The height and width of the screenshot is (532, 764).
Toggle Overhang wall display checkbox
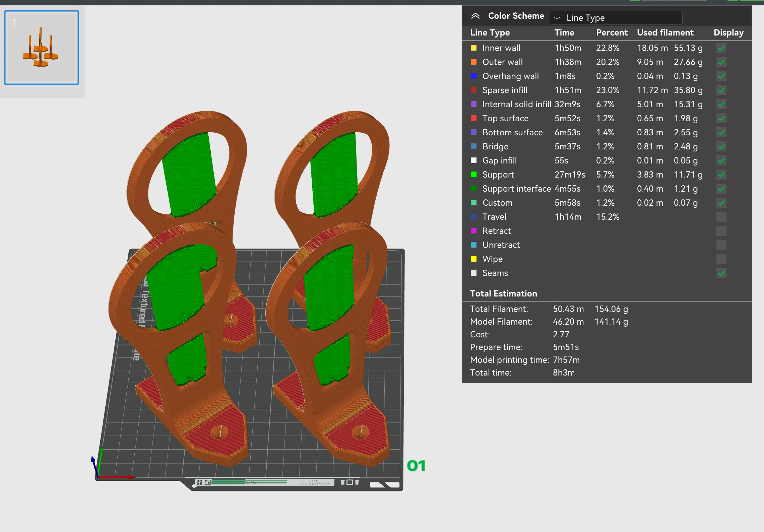pos(721,76)
